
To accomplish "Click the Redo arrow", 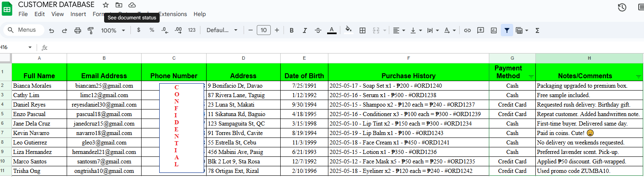I will point(65,30).
